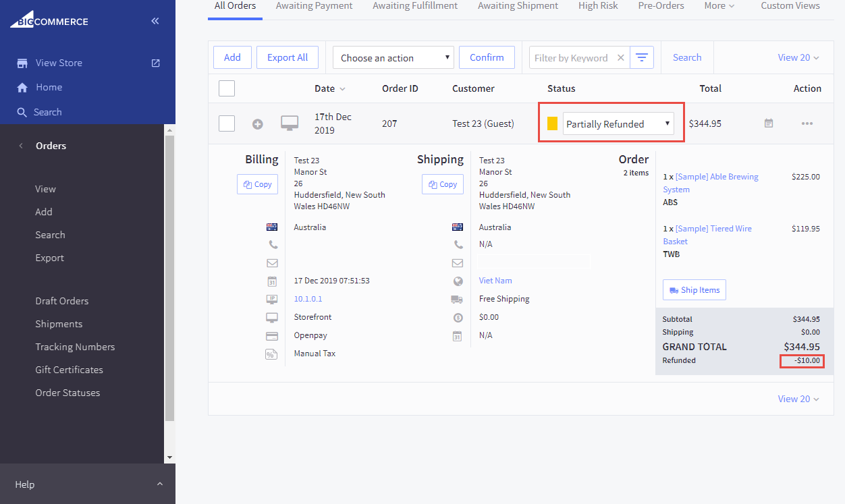Open the High Risk orders tab
This screenshot has width=845, height=504.
click(x=598, y=6)
